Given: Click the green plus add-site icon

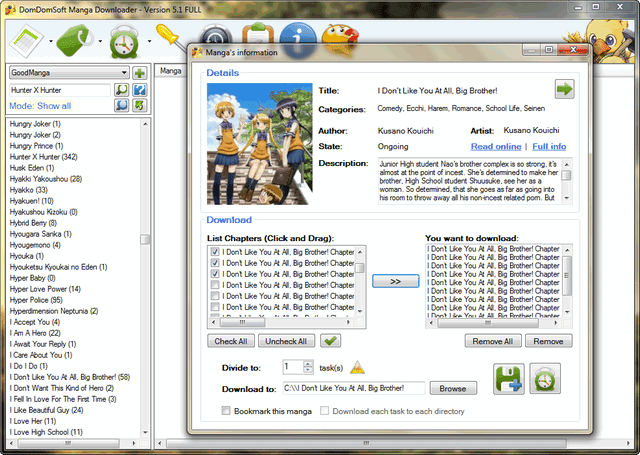Looking at the screenshot, I should (140, 73).
